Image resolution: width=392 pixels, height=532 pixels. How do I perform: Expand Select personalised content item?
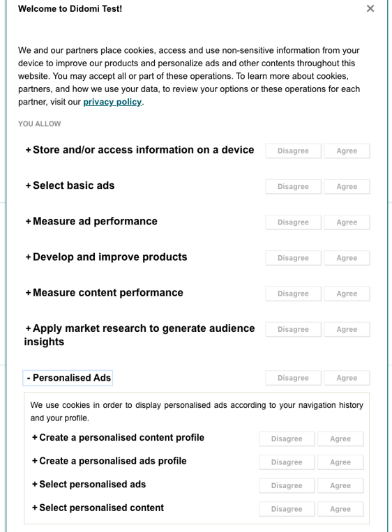pyautogui.click(x=98, y=508)
